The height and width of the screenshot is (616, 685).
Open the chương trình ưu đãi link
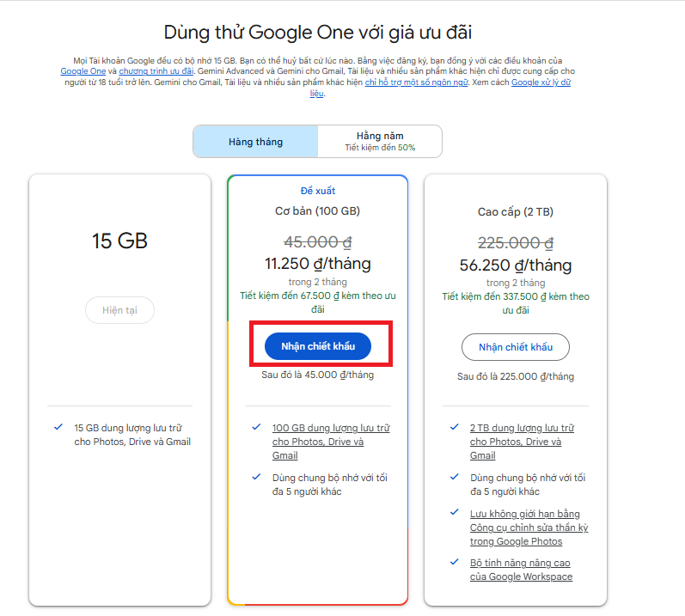(156, 71)
